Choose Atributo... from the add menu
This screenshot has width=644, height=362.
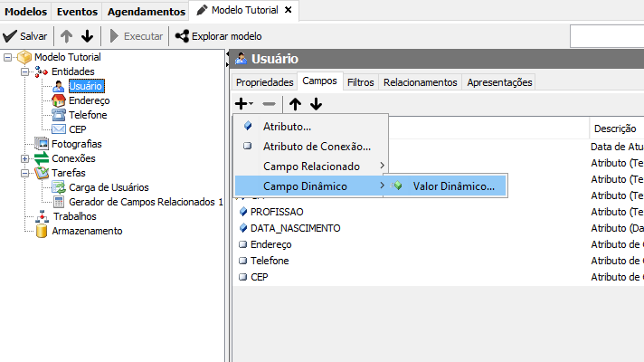coord(287,127)
